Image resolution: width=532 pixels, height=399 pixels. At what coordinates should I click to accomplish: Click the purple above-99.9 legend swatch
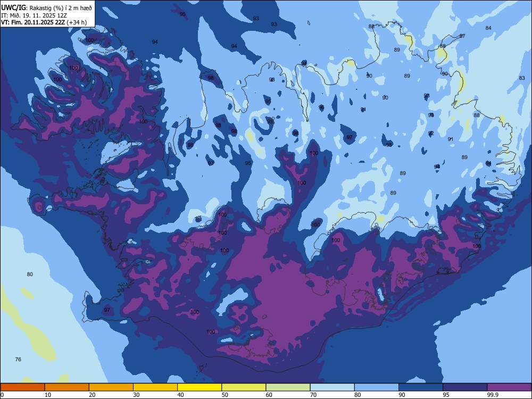pos(509,387)
